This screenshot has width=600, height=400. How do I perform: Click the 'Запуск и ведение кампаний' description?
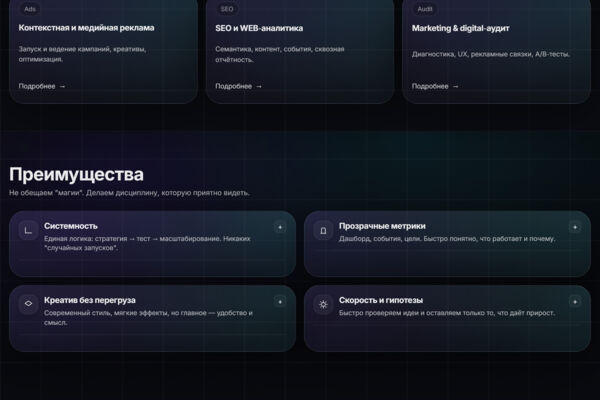(82, 54)
